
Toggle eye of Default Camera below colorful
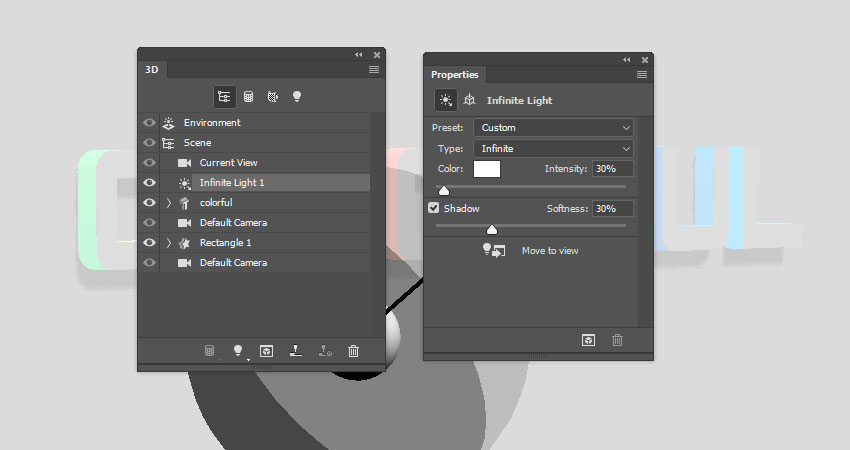(149, 223)
